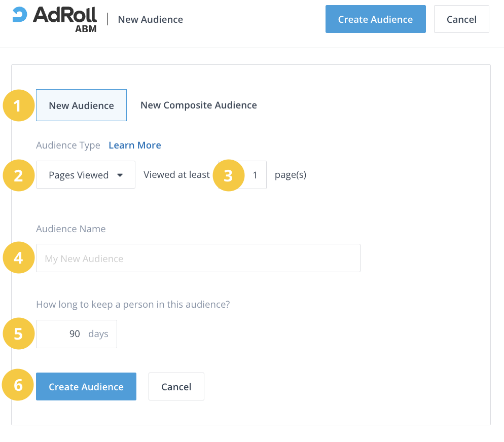Click the New Audience title in the header
This screenshot has height=442, width=504.
pyautogui.click(x=150, y=19)
